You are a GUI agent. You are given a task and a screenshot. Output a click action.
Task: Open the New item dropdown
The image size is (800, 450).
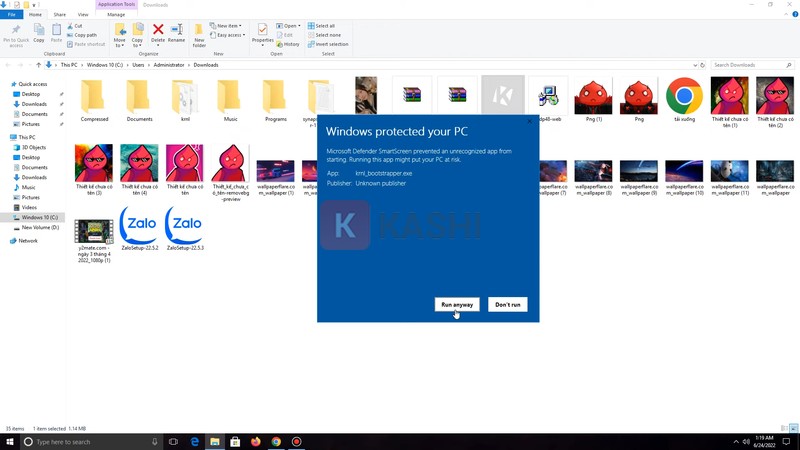(228, 26)
